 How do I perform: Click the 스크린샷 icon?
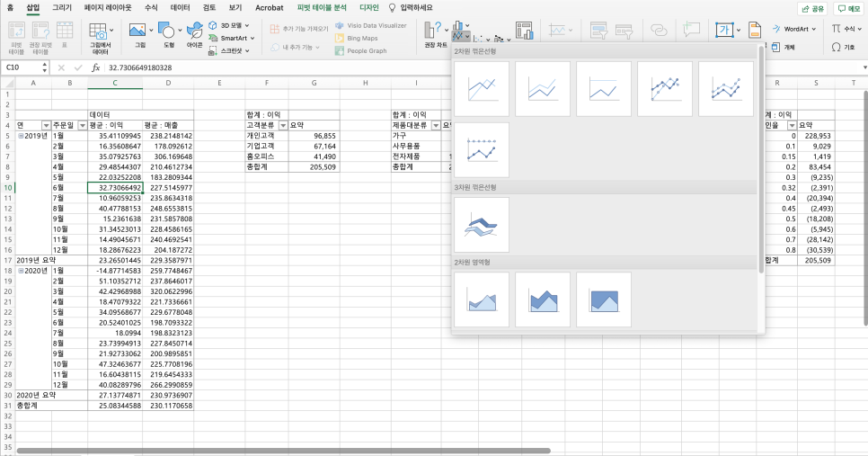pyautogui.click(x=213, y=51)
